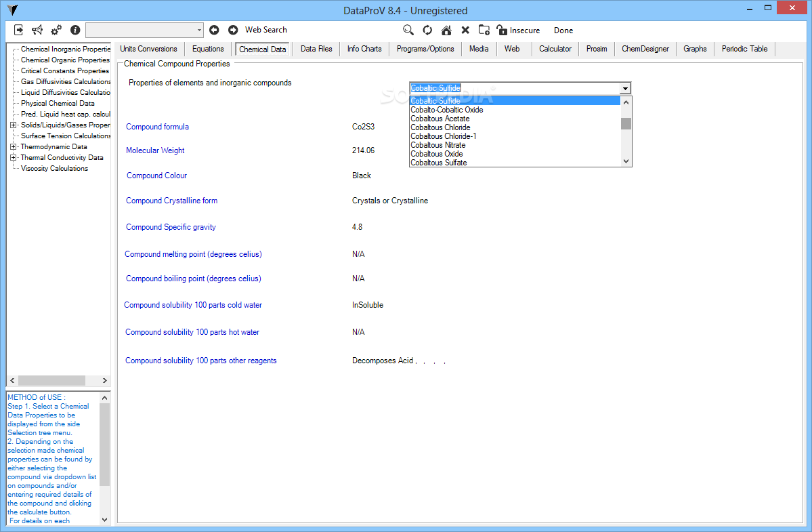Screen dimensions: 812x532
Task: Click the Done status label
Action: 563,30
